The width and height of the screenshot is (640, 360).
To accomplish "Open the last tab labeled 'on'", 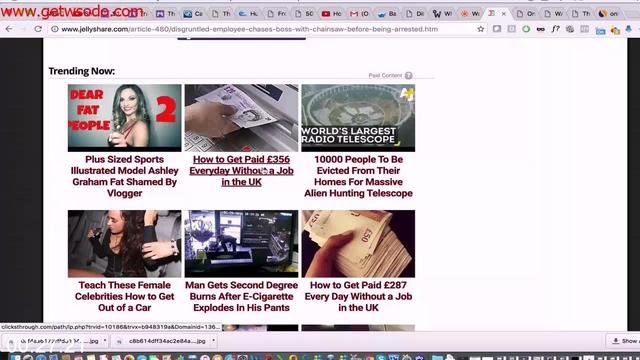I will point(608,13).
